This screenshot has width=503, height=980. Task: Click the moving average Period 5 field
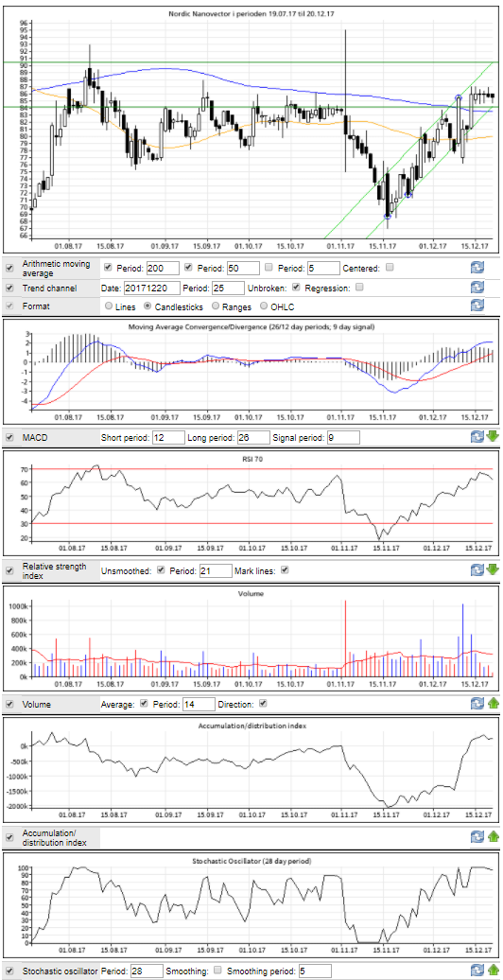[x=322, y=268]
